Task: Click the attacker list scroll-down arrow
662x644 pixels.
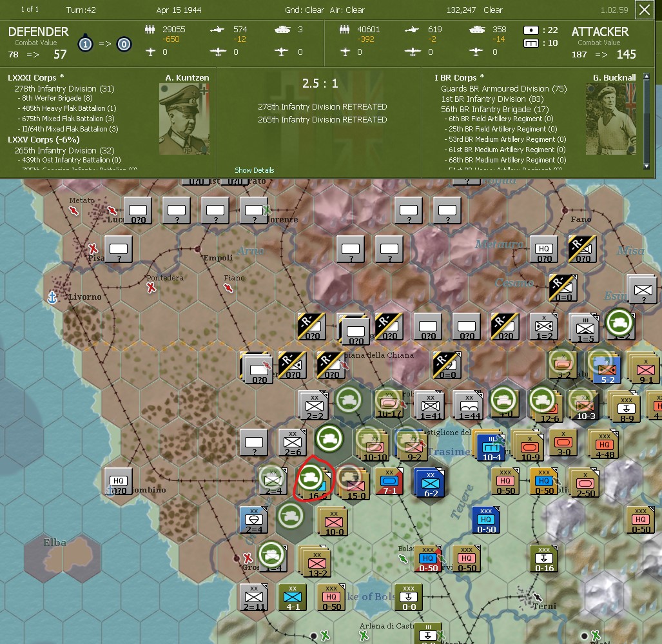Action: click(x=646, y=166)
